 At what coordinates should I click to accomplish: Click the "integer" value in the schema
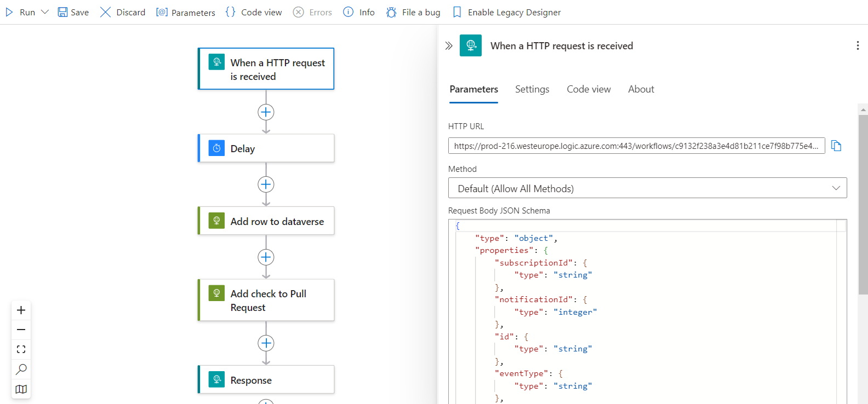pyautogui.click(x=575, y=312)
